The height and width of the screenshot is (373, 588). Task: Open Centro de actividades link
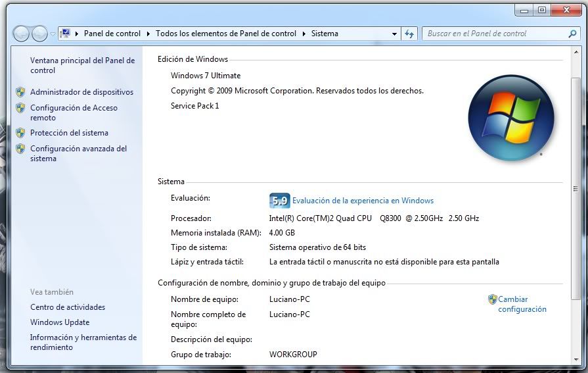[x=68, y=307]
